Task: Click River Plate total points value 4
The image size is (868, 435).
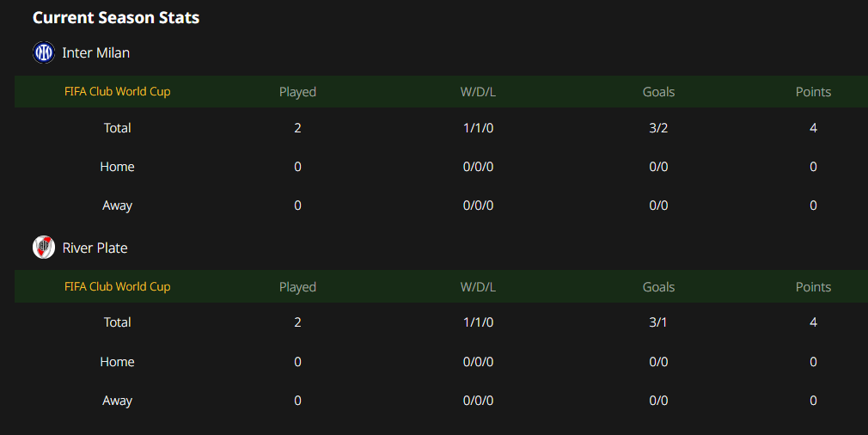Action: [x=813, y=322]
